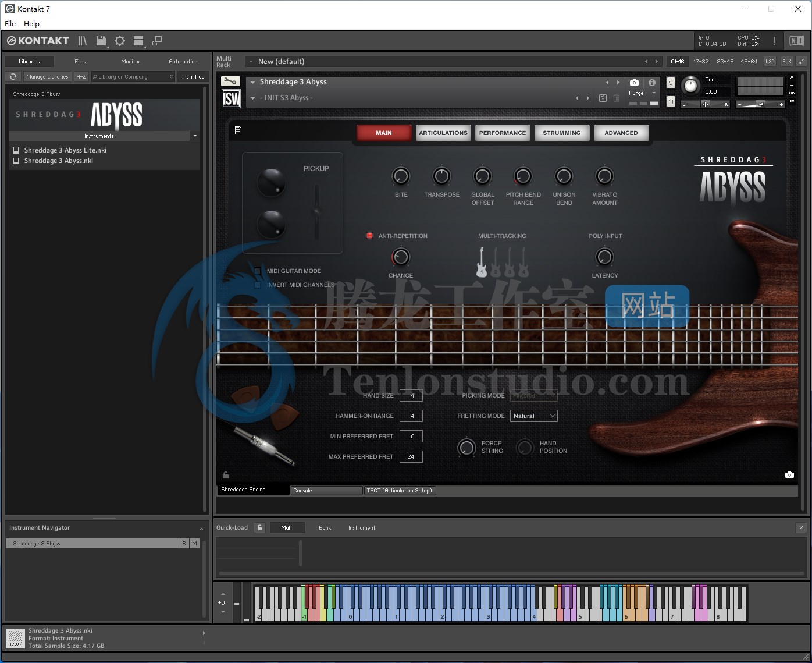Toggle Mute in the Instrument Navigator row
Viewport: 812px width, 663px height.
click(x=194, y=543)
